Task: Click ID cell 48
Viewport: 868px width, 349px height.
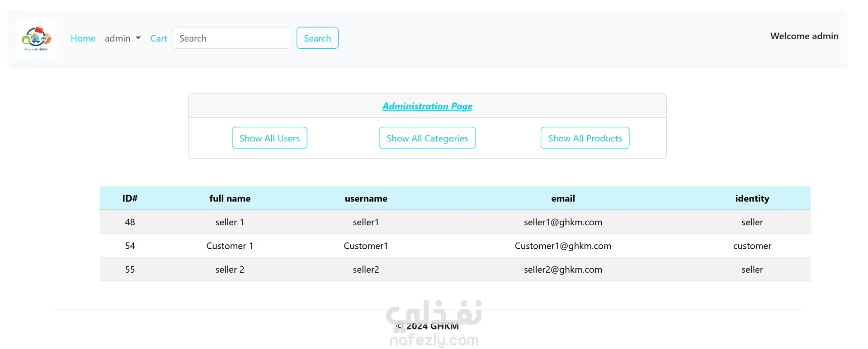Action: click(x=130, y=222)
